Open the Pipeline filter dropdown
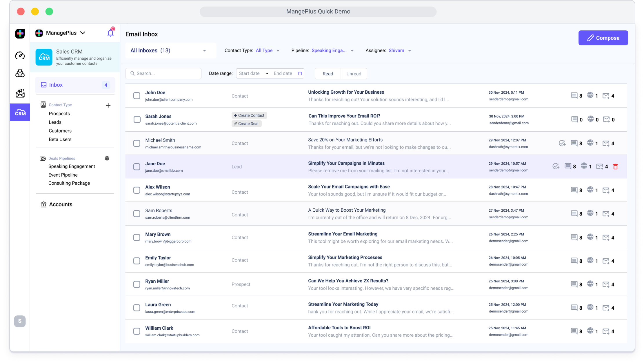The image size is (644, 363). pos(332,51)
